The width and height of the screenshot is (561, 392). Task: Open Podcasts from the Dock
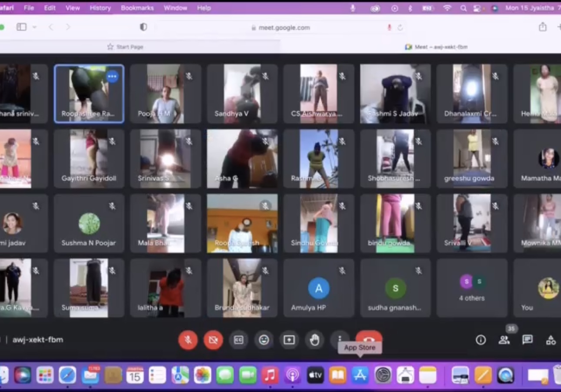[293, 375]
